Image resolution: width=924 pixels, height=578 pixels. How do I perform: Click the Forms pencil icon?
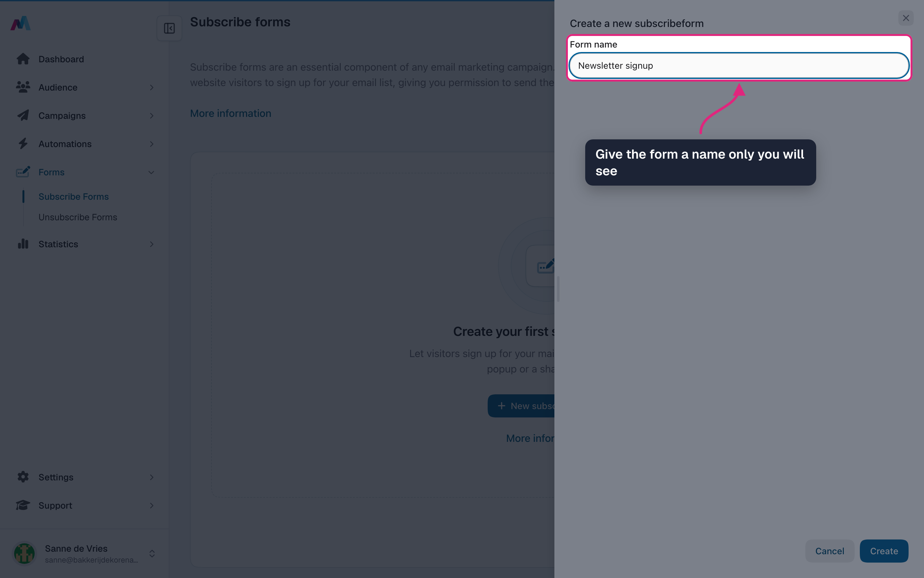[23, 172]
